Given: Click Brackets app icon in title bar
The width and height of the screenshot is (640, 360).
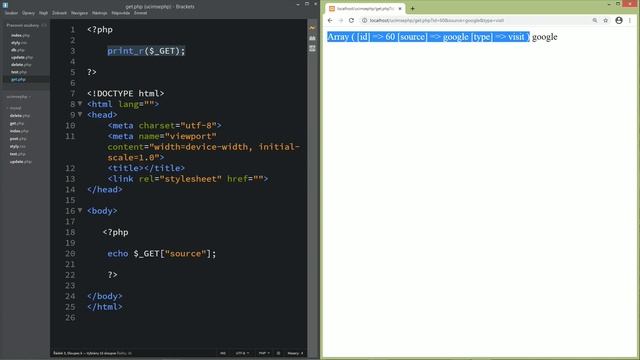Looking at the screenshot, I should [x=5, y=5].
